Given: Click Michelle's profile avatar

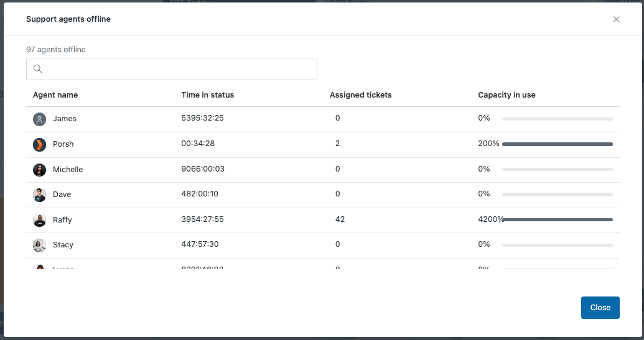Looking at the screenshot, I should [x=39, y=170].
